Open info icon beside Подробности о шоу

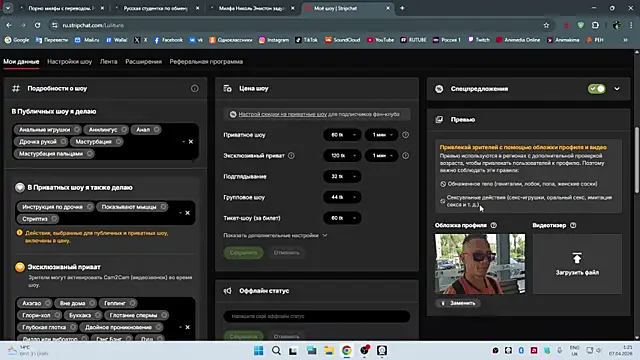click(195, 89)
